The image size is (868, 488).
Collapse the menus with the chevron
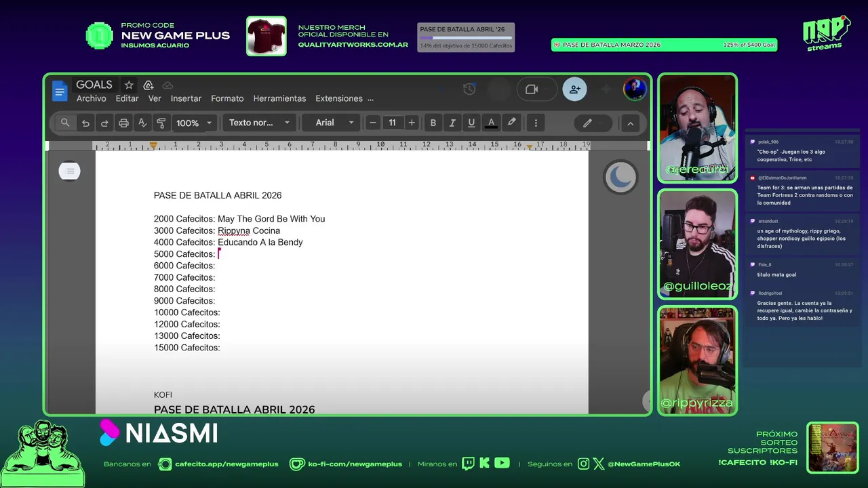(x=630, y=123)
